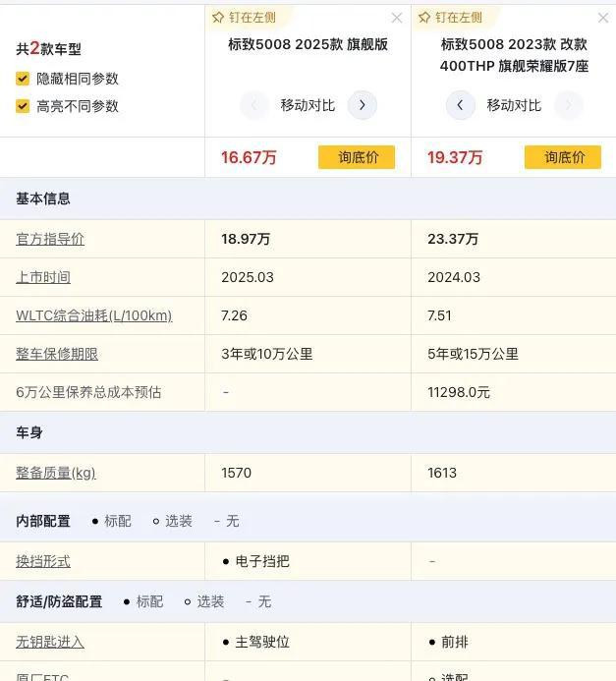Click the 共2款车型 count label

click(48, 48)
